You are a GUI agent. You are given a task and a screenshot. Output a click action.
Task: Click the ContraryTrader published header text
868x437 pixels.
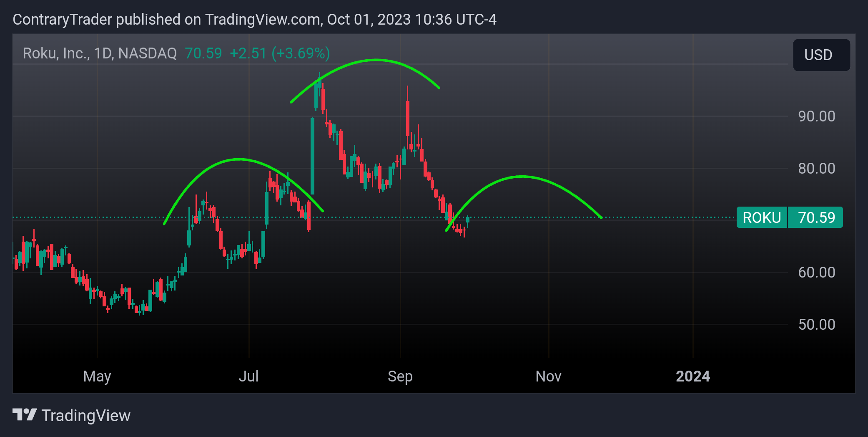tap(254, 20)
